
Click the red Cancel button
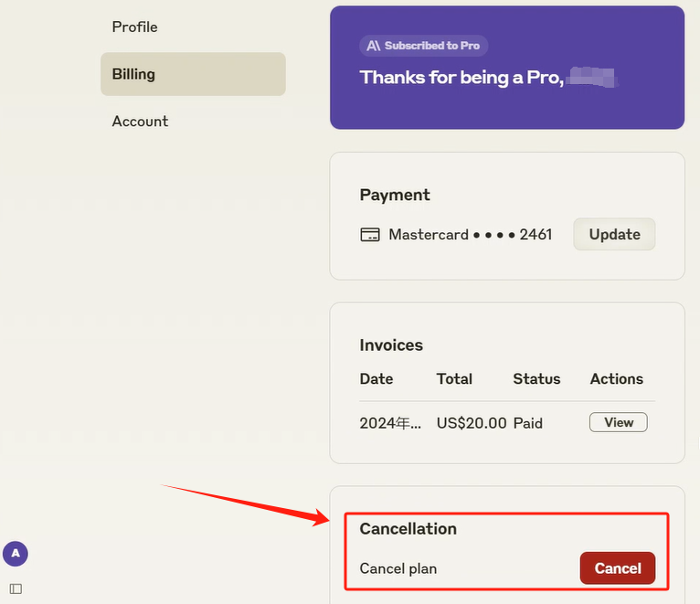(617, 568)
